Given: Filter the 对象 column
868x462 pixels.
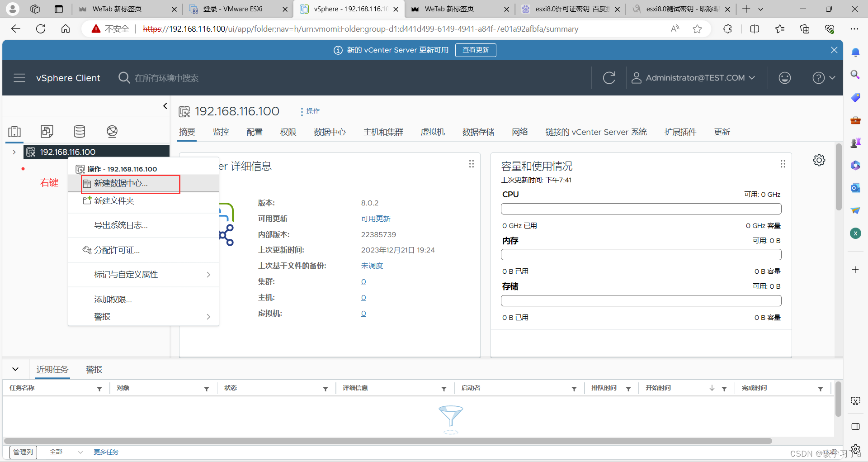Looking at the screenshot, I should [207, 389].
